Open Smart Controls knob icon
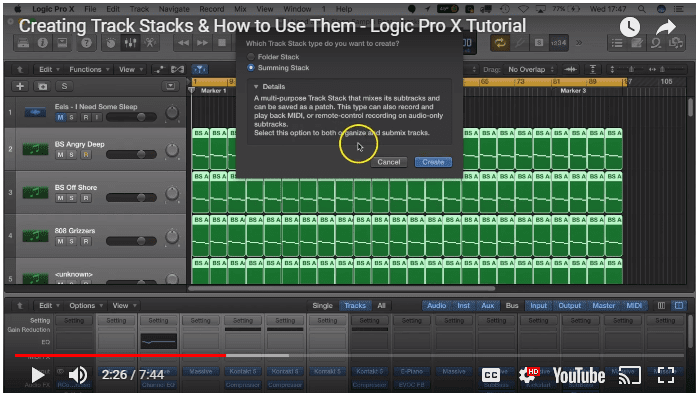 tap(111, 43)
